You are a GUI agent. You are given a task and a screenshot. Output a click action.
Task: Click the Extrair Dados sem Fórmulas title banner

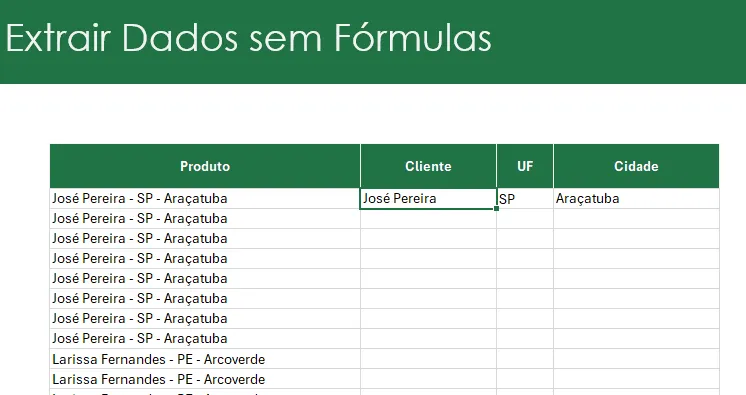[373, 42]
